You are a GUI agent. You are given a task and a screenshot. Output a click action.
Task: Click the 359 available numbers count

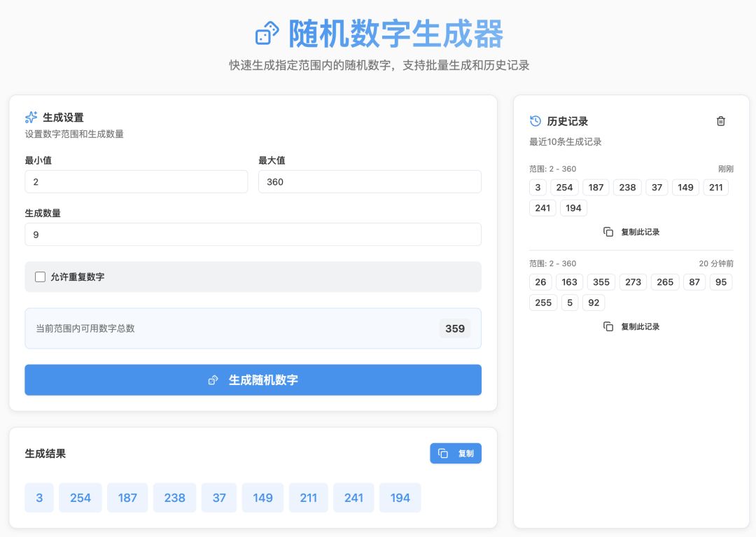455,328
